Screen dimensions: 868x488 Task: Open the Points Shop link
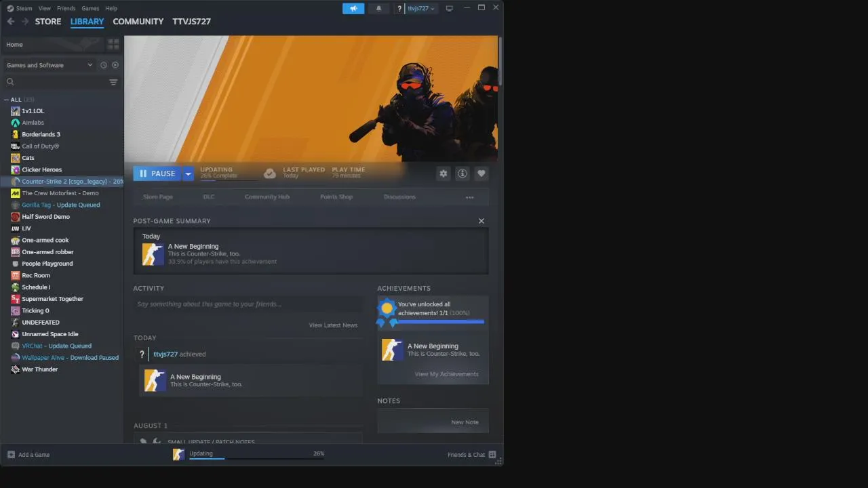point(336,197)
